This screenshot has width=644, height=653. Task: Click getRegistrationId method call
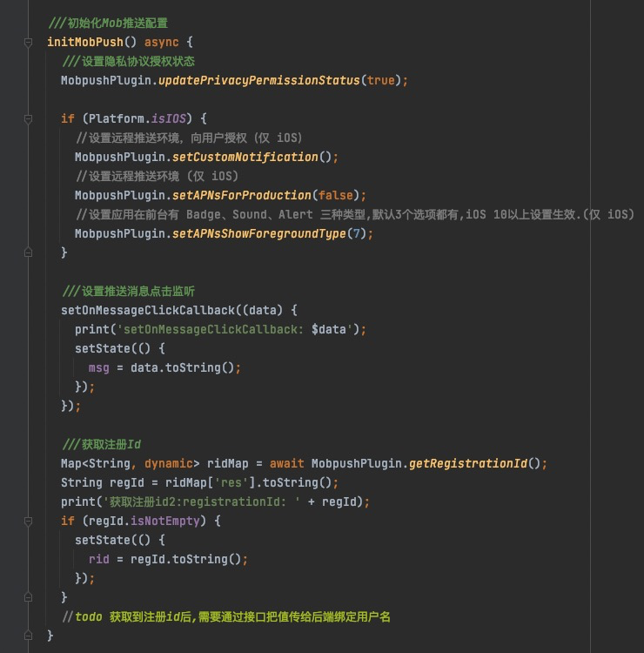[468, 463]
